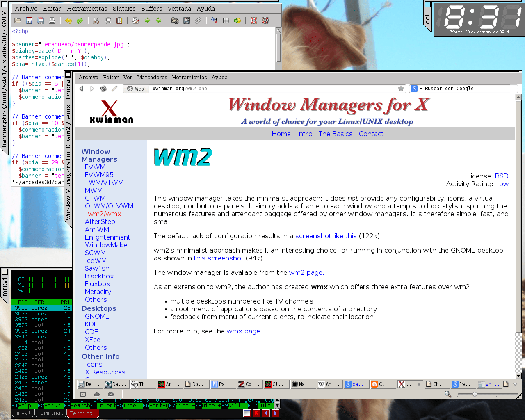Click the pencil wand icon in Opera address bar

tap(114, 89)
